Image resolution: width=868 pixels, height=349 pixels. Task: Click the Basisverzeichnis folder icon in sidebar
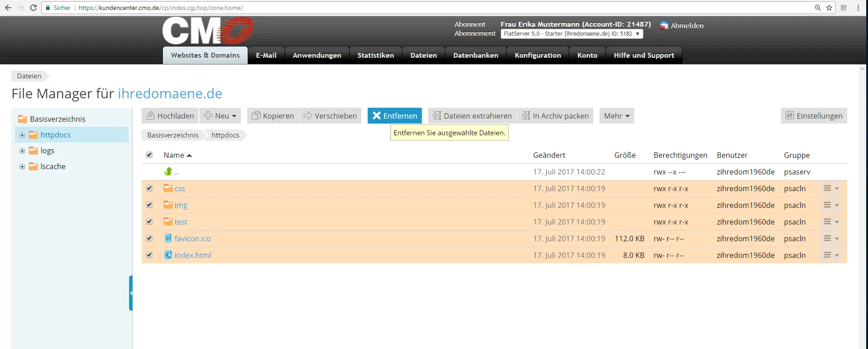click(23, 119)
